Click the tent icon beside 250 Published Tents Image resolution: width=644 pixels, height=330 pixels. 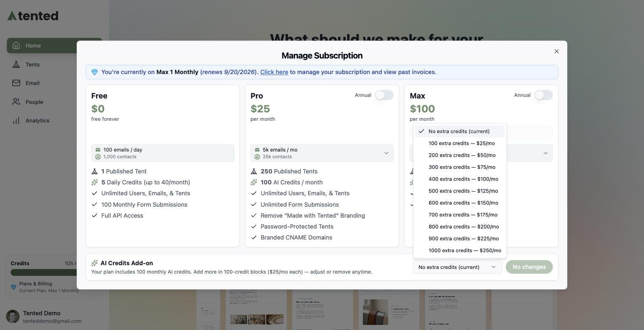pyautogui.click(x=254, y=171)
